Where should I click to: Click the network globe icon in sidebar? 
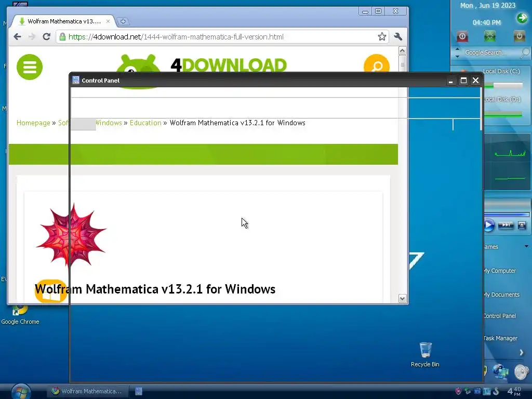(x=501, y=372)
